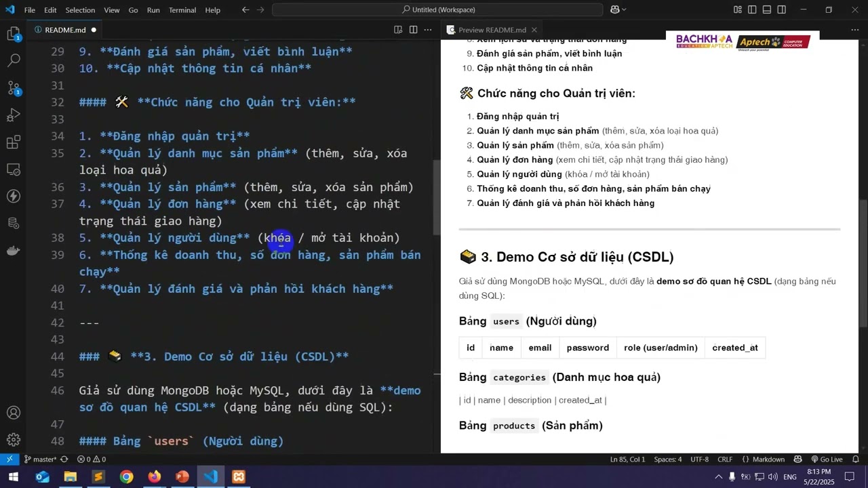Image resolution: width=868 pixels, height=488 pixels.
Task: Open the View menu
Action: pyautogui.click(x=112, y=10)
